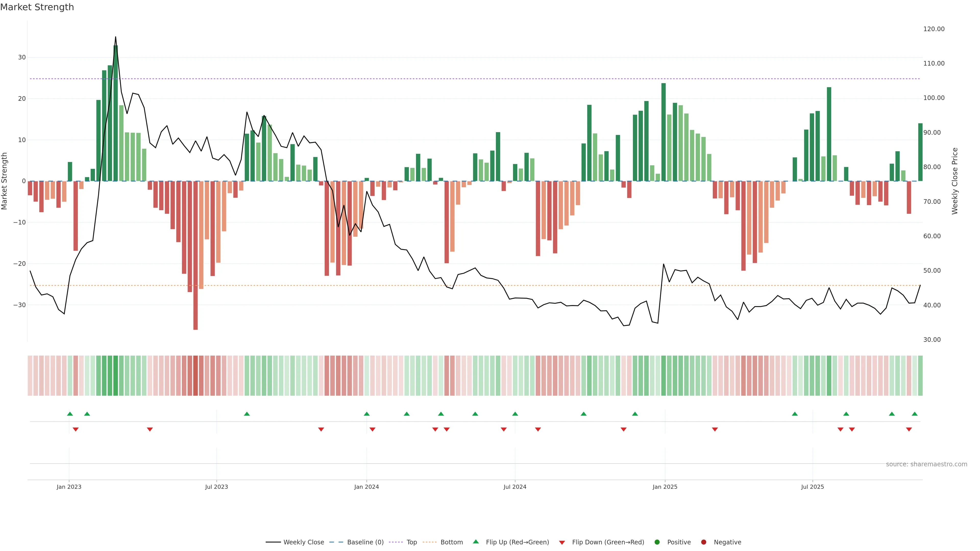
Task: Click the green Positive legend dot
Action: [657, 542]
